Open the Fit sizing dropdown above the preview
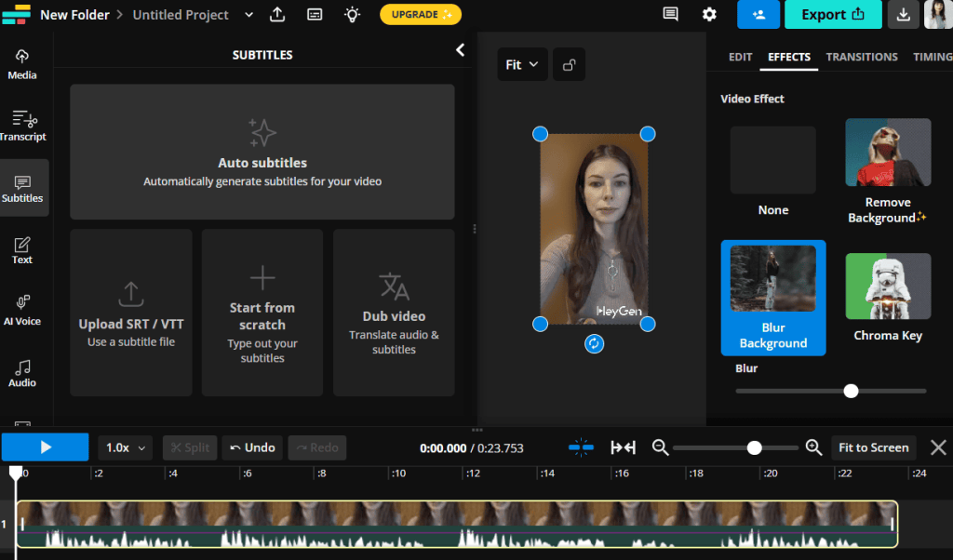This screenshot has height=560, width=953. point(522,64)
